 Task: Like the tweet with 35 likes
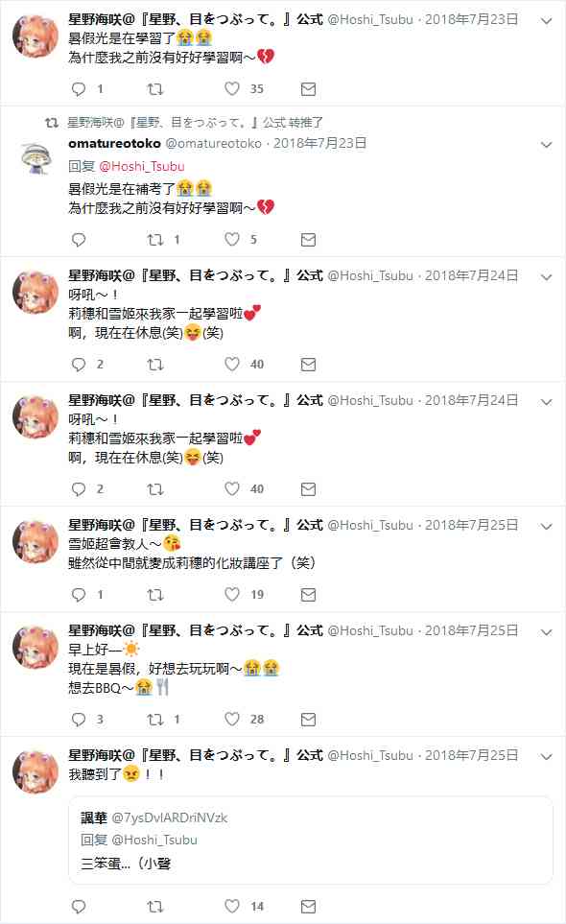click(232, 89)
